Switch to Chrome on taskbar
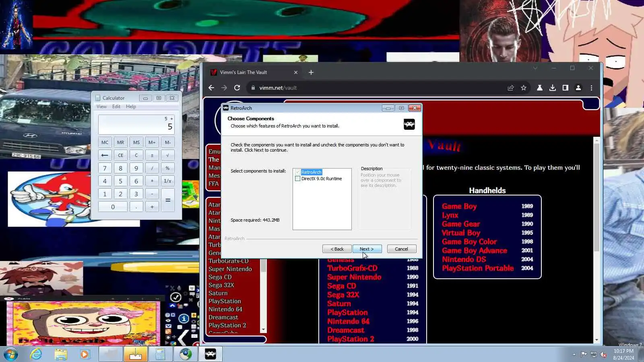This screenshot has height=362, width=644. pyautogui.click(x=186, y=354)
